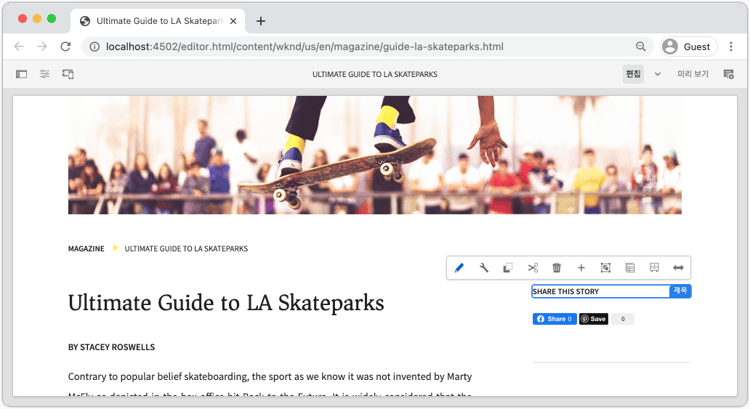View site information icon in address bar

95,46
